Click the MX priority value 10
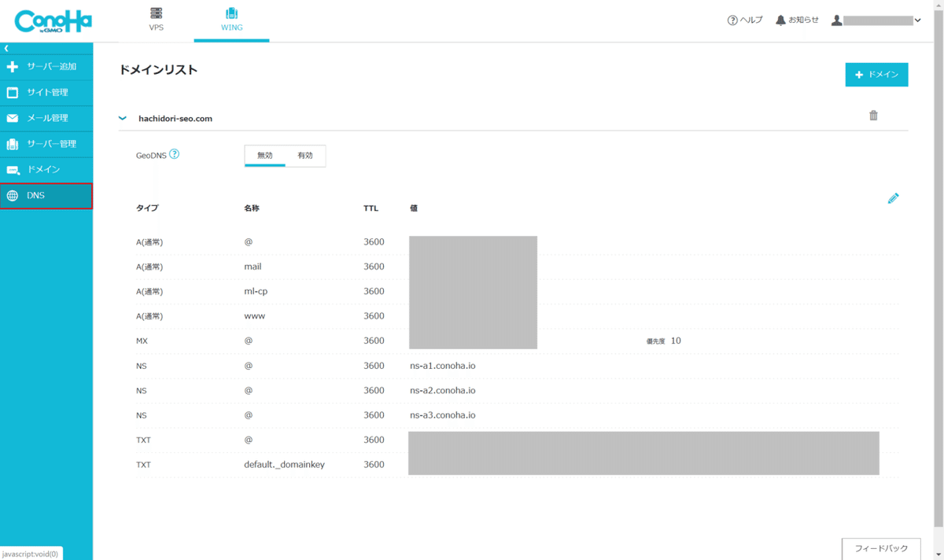Screen dimensions: 944x560 pos(676,341)
